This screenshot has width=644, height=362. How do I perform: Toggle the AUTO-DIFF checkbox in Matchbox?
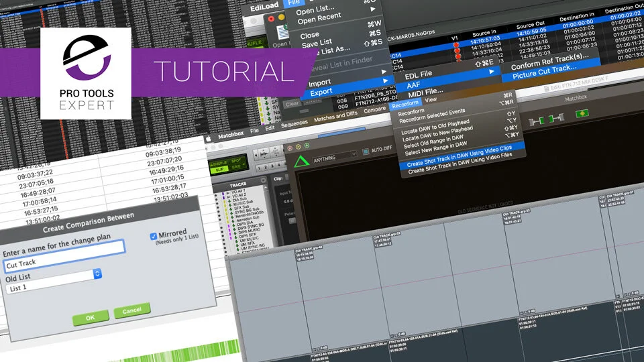pos(365,152)
